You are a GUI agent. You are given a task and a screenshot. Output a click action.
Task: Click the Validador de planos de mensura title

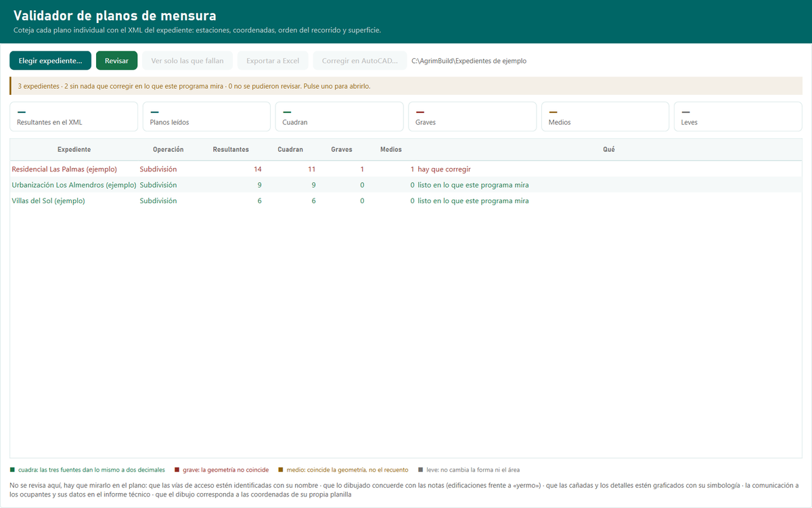click(114, 16)
